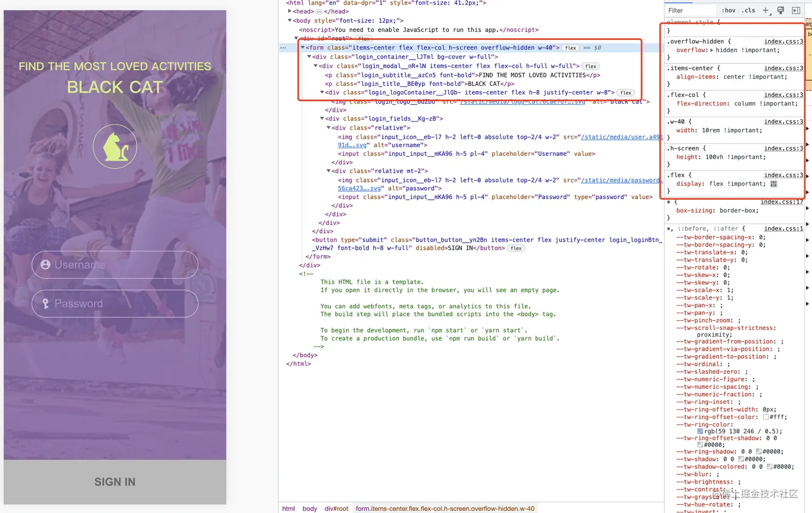The image size is (812, 513).
Task: Click the Password input field
Action: coord(115,304)
